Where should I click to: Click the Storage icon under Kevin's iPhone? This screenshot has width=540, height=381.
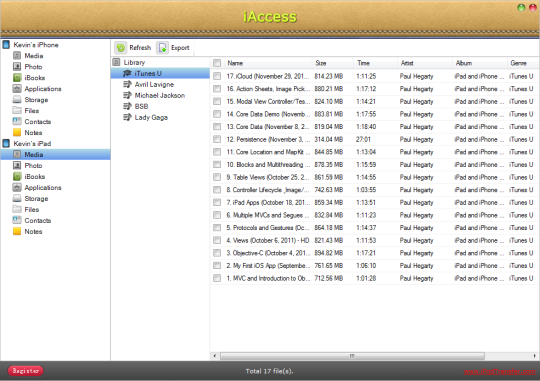(x=17, y=100)
